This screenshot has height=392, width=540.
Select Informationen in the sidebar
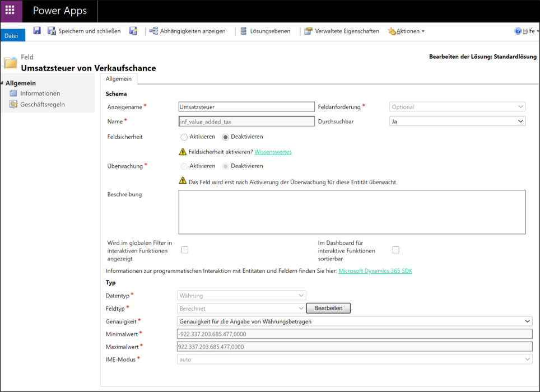click(40, 94)
